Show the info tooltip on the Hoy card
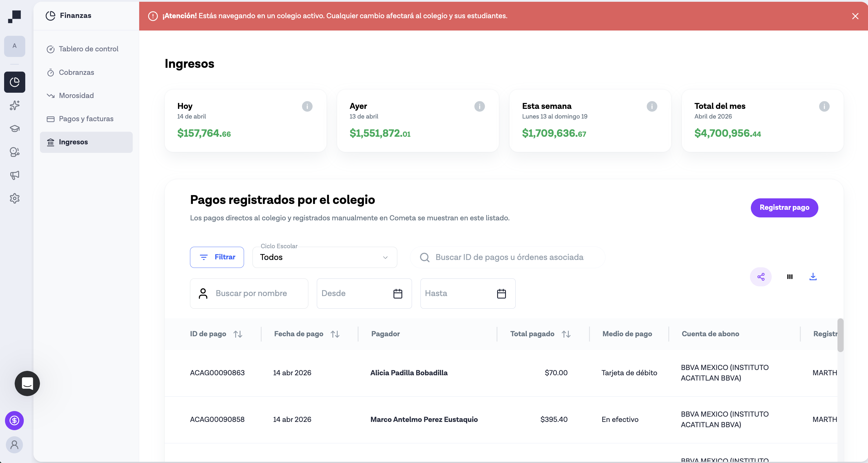This screenshot has width=868, height=463. [x=307, y=107]
